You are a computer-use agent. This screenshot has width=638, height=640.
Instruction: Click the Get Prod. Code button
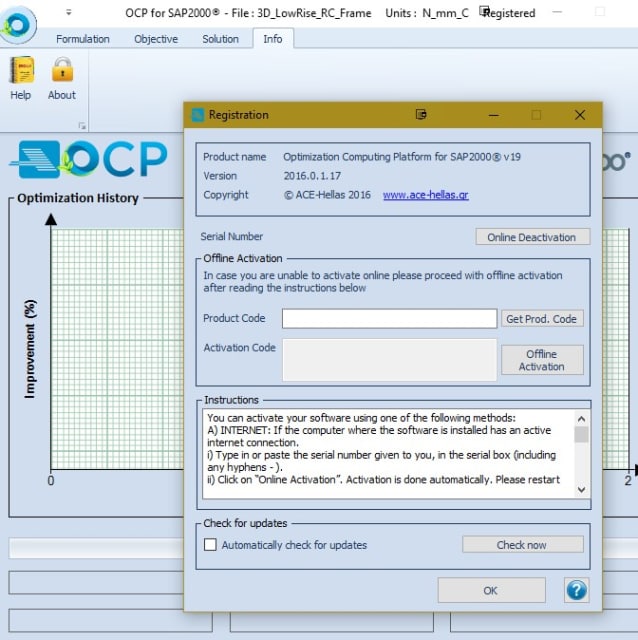pyautogui.click(x=542, y=319)
